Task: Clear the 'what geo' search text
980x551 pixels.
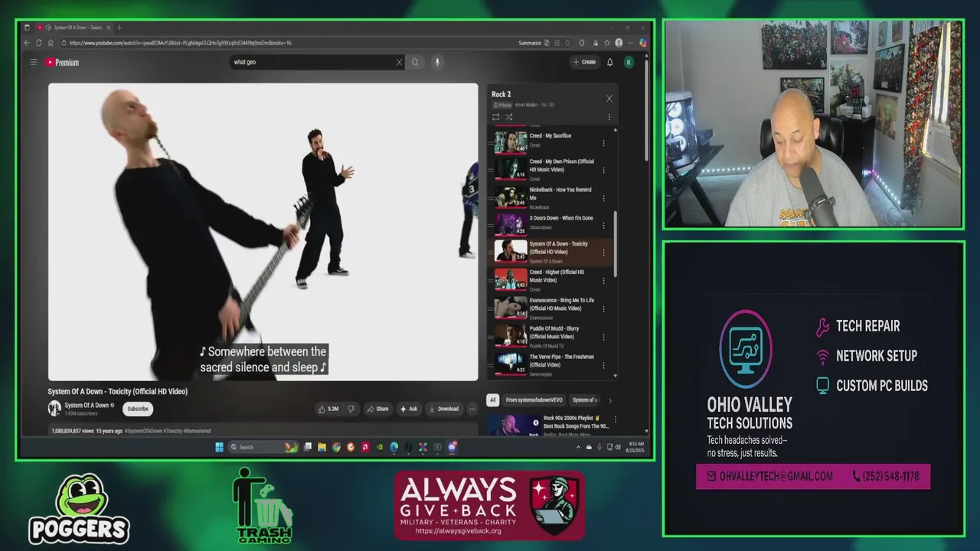Action: [399, 62]
